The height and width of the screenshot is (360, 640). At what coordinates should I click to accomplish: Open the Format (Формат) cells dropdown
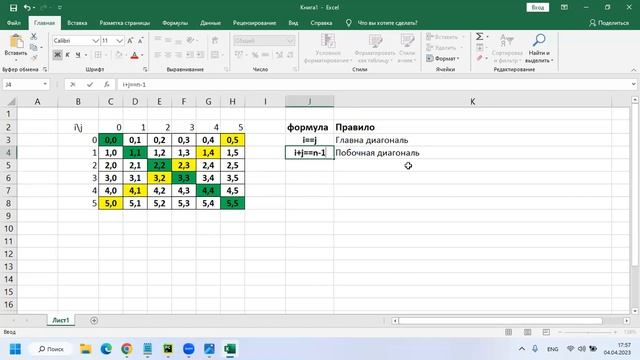pos(443,58)
